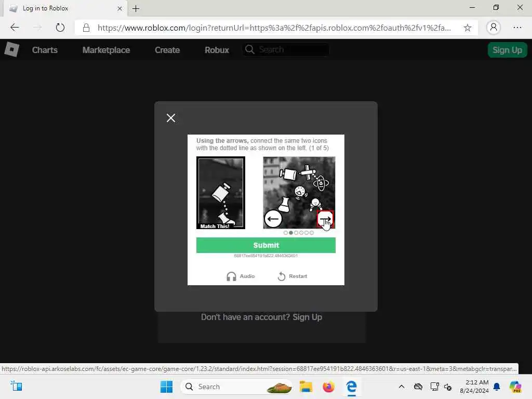Click the network display tray icon
The width and height of the screenshot is (532, 399).
pos(434,387)
